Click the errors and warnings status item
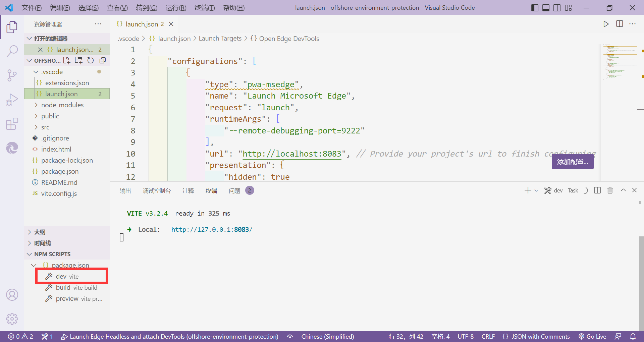644x342 pixels. pyautogui.click(x=21, y=337)
